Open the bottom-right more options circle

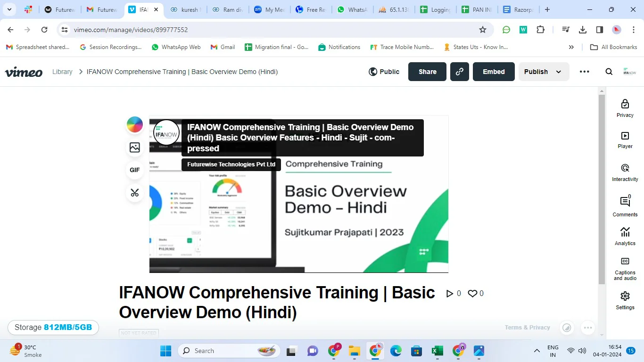pyautogui.click(x=587, y=328)
